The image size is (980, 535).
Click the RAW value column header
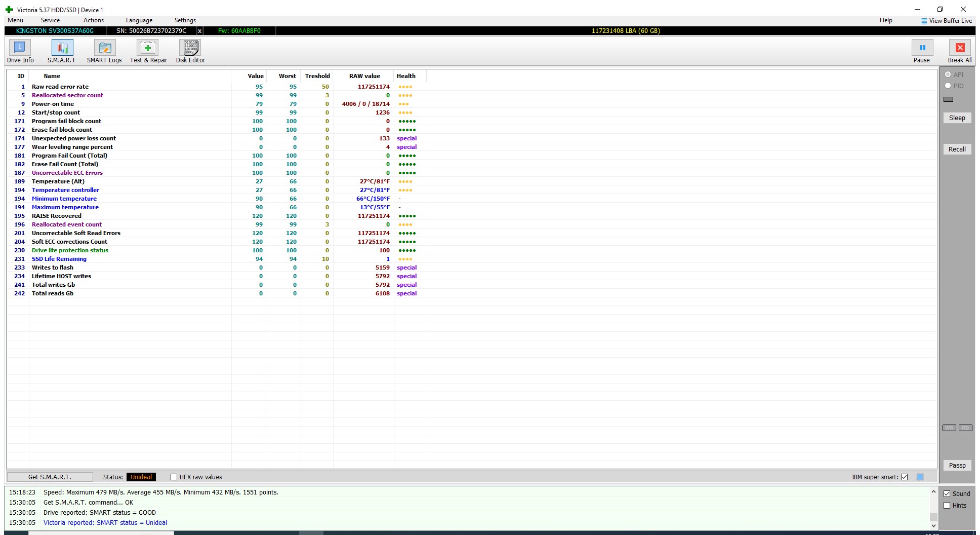(364, 76)
